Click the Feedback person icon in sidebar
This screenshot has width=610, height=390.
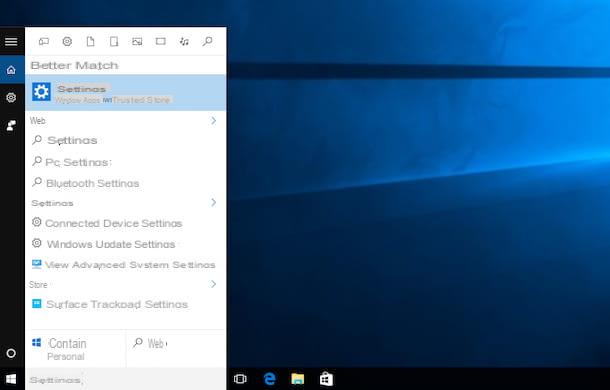[x=11, y=125]
